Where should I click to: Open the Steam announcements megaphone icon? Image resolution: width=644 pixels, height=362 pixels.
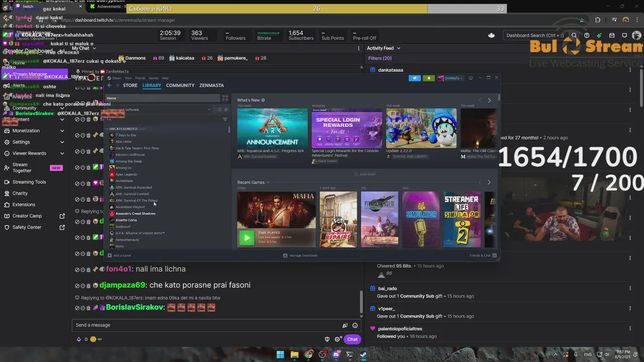point(415,78)
